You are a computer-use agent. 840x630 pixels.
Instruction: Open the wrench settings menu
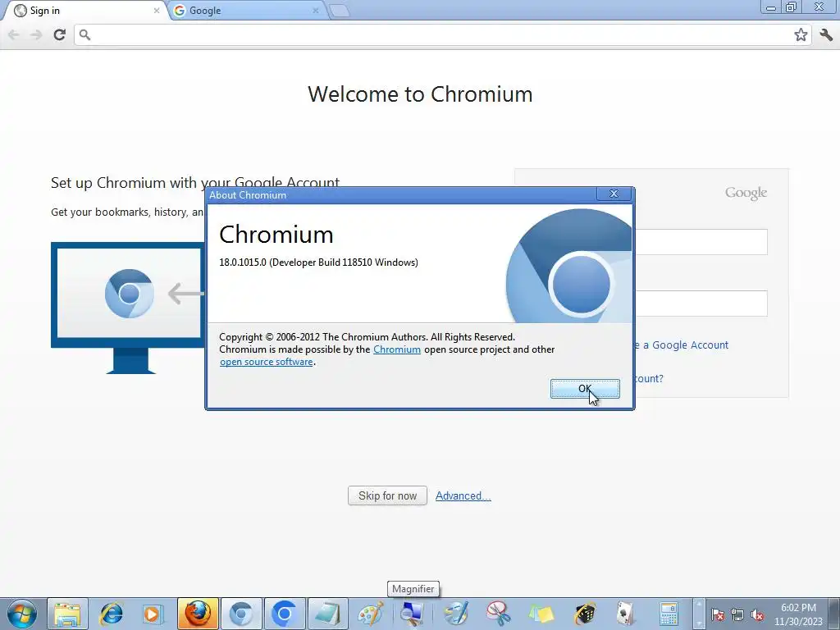[x=826, y=34]
